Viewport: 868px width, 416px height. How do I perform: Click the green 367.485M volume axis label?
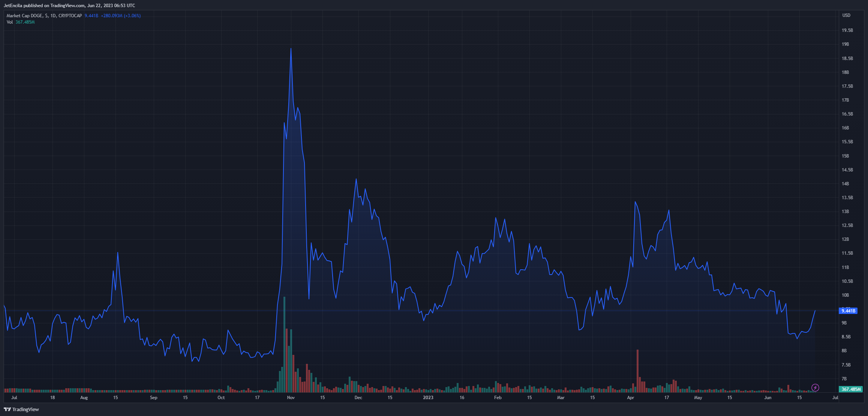[851, 389]
